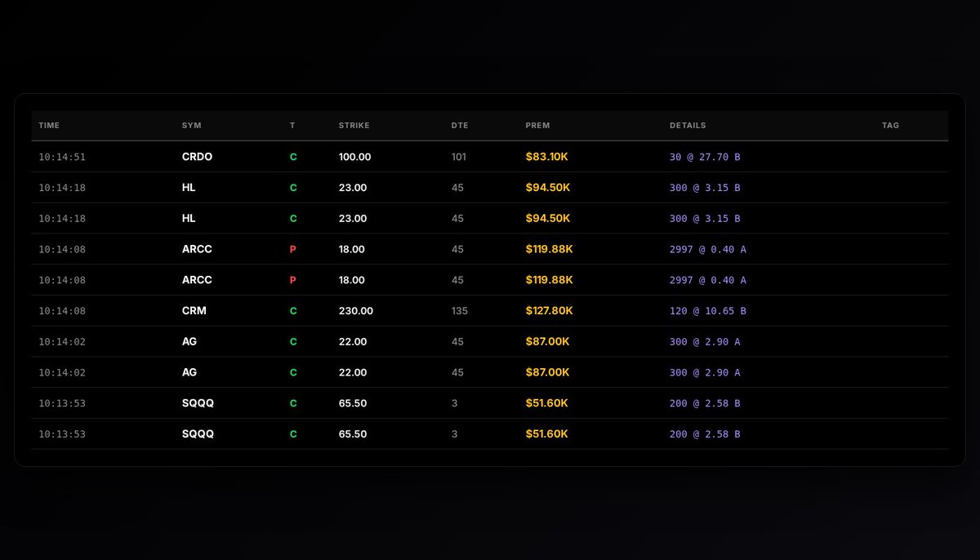This screenshot has width=980, height=560.
Task: Select the TAG column header
Action: 890,126
